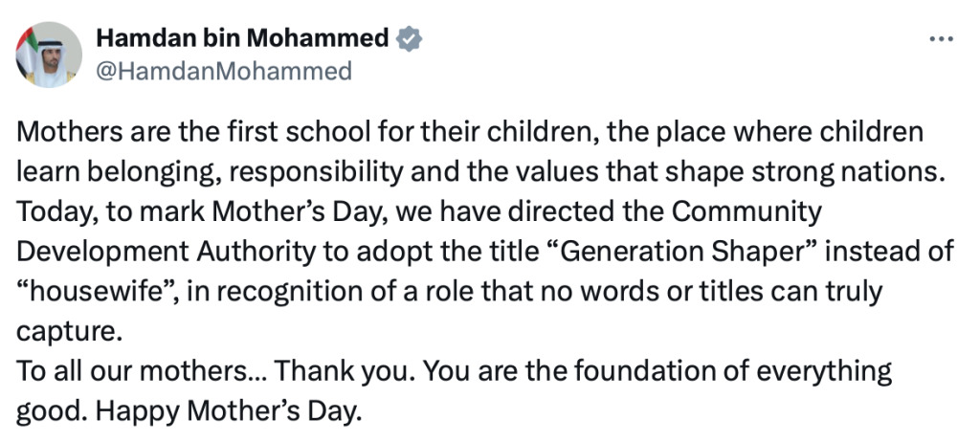Open the three-dot more options menu
Image resolution: width=980 pixels, height=442 pixels.
tap(942, 39)
